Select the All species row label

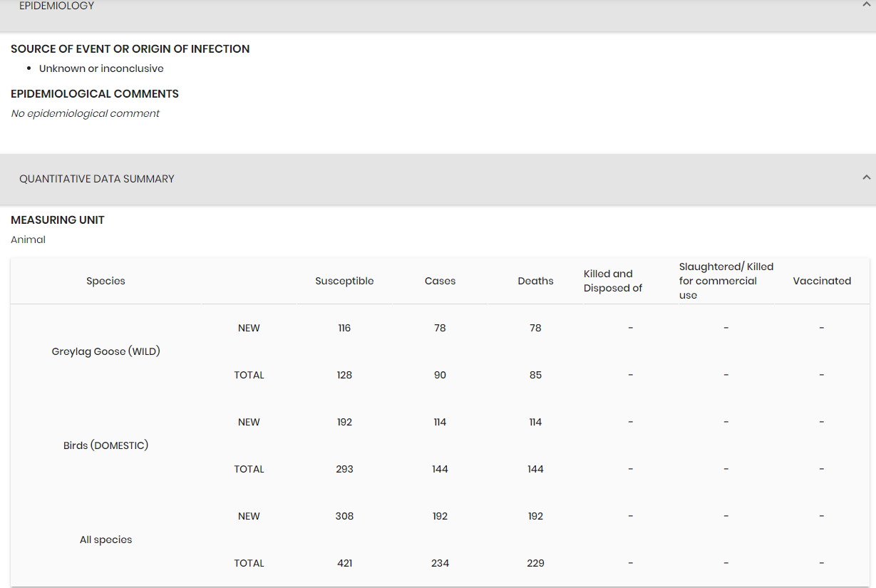105,540
